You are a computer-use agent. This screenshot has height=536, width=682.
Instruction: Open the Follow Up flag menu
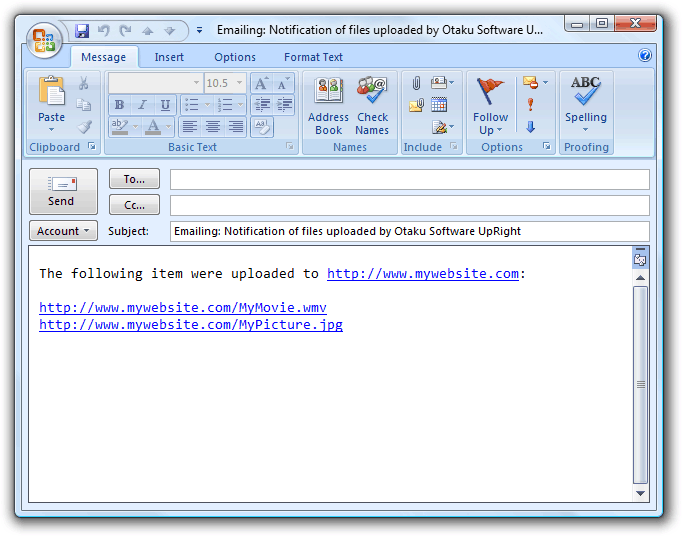coord(491,106)
